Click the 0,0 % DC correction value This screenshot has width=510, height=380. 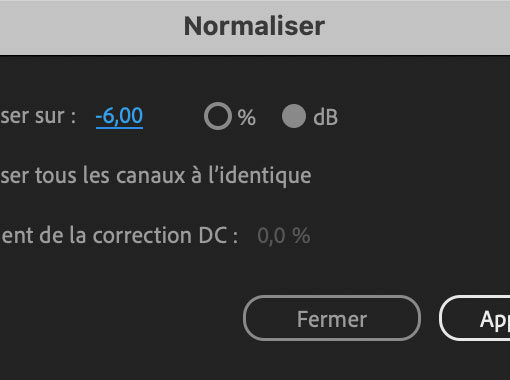[284, 236]
